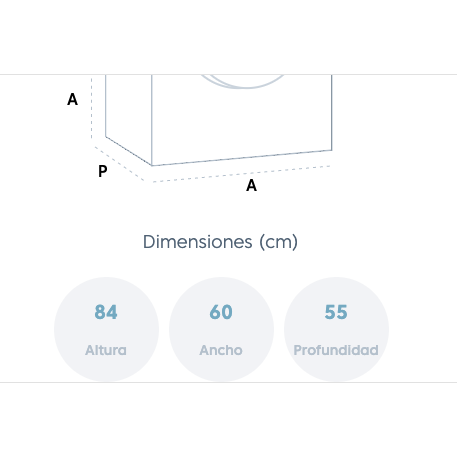This screenshot has width=457, height=457.
Task: Click the drum door arc in the diagram
Action: (243, 82)
